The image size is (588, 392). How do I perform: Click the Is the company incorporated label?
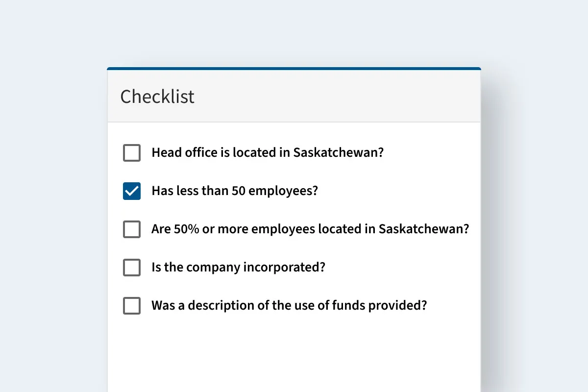click(x=238, y=268)
